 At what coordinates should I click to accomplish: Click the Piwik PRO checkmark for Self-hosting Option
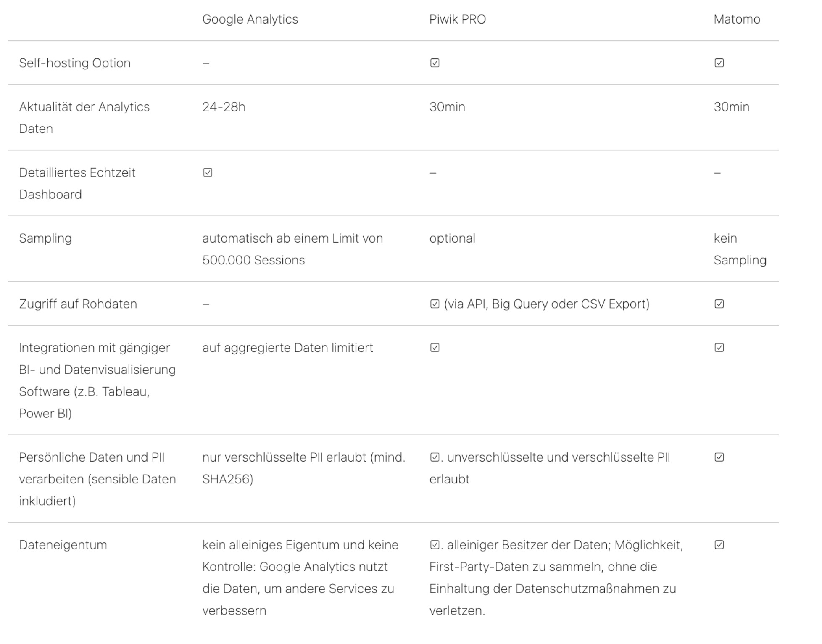435,63
